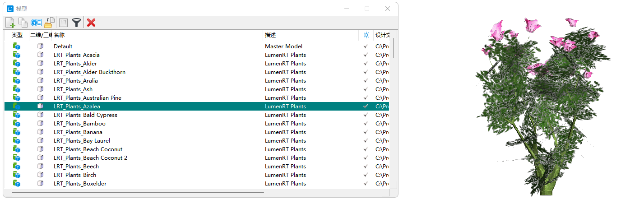
Task: Select the LRT_Plants_Beach Coconut 2 entry
Action: [90, 158]
